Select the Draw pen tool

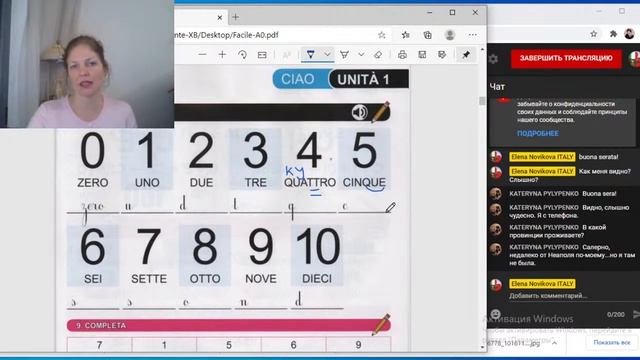point(311,54)
